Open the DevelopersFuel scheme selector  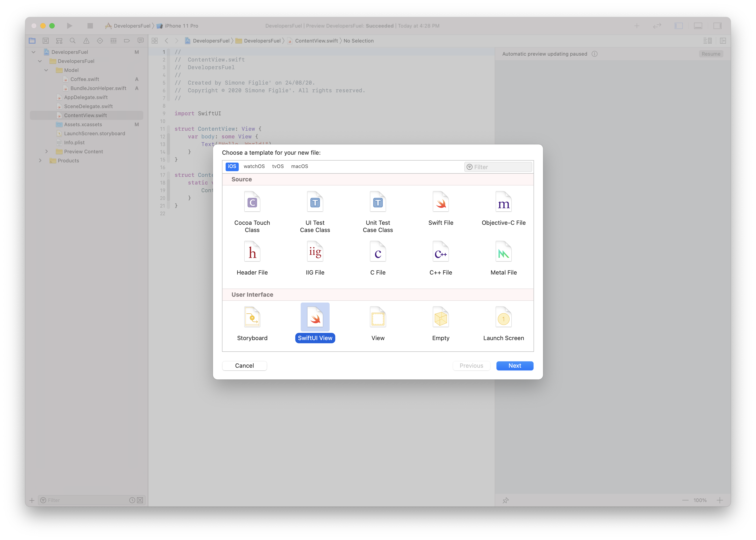[128, 26]
